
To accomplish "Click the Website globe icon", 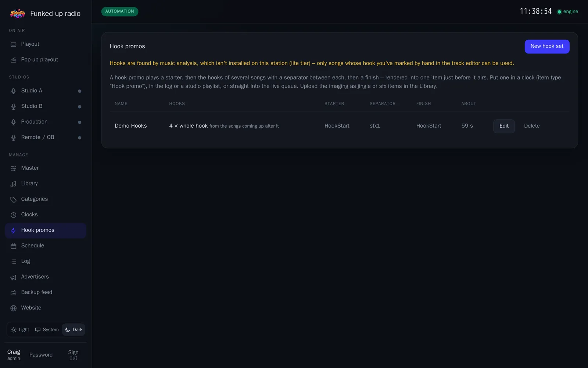I will (14, 308).
